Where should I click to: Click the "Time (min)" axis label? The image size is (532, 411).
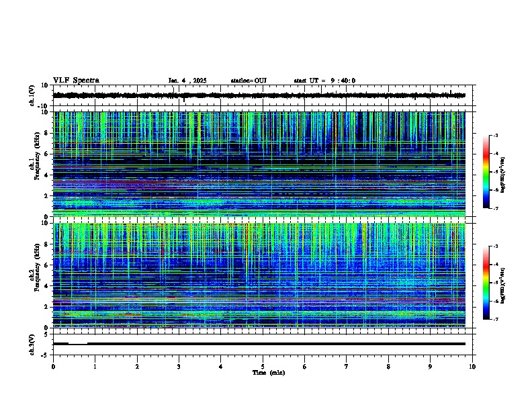pyautogui.click(x=269, y=373)
